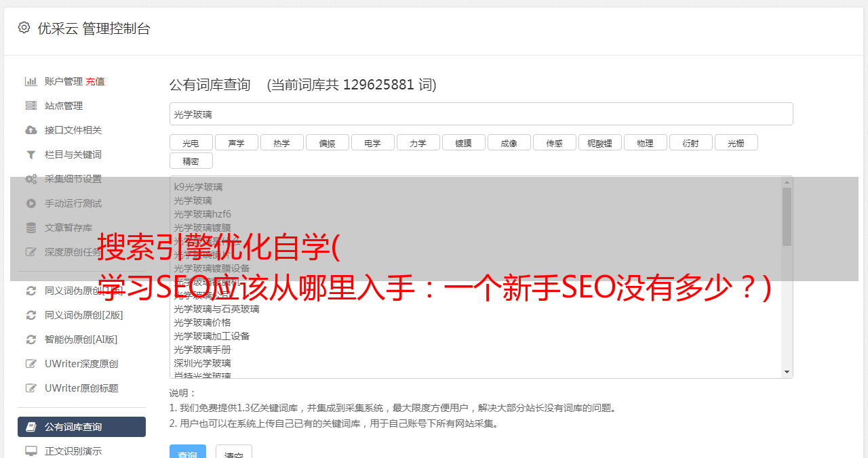Click the blue 查询 search button

pos(187,452)
